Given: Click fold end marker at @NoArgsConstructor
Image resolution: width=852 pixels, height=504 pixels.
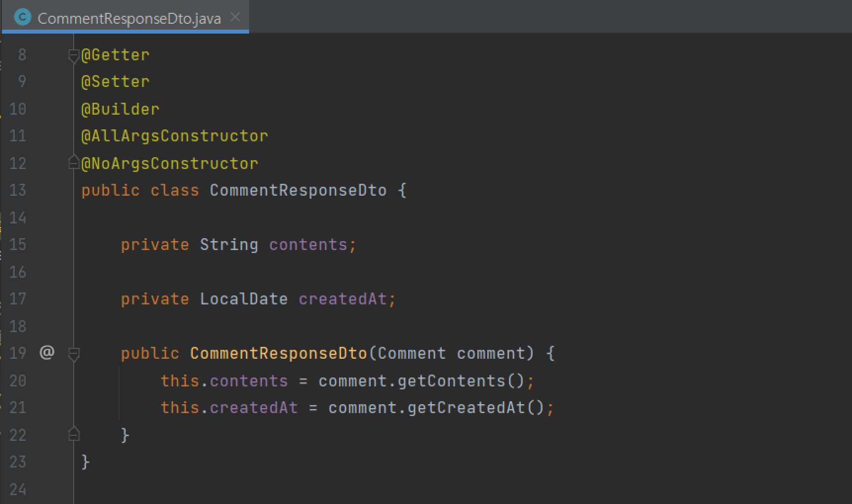Looking at the screenshot, I should [74, 162].
